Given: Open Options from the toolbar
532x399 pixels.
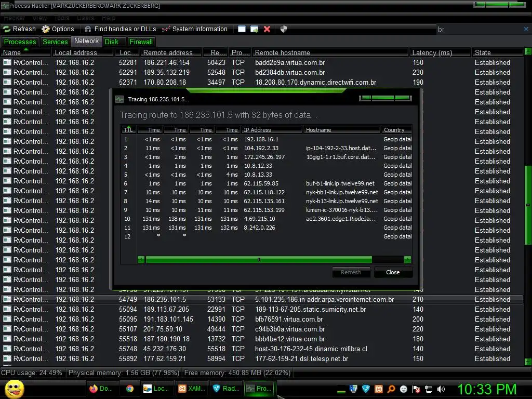Looking at the screenshot, I should coord(58,29).
